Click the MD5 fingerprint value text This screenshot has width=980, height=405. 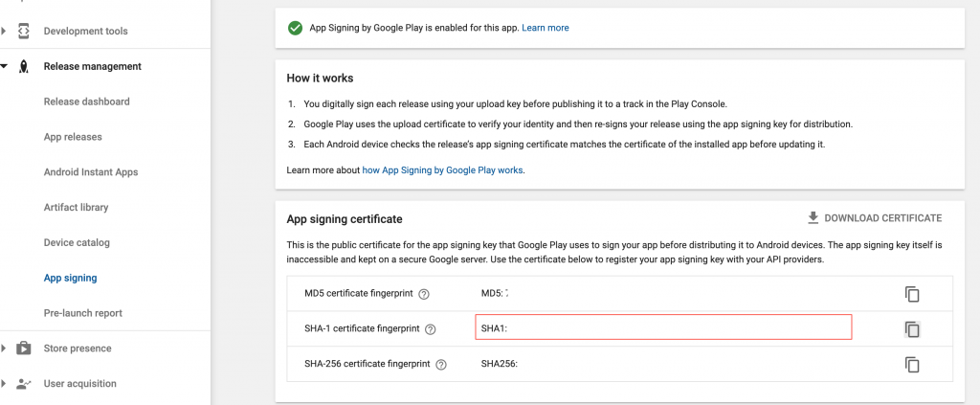point(495,293)
